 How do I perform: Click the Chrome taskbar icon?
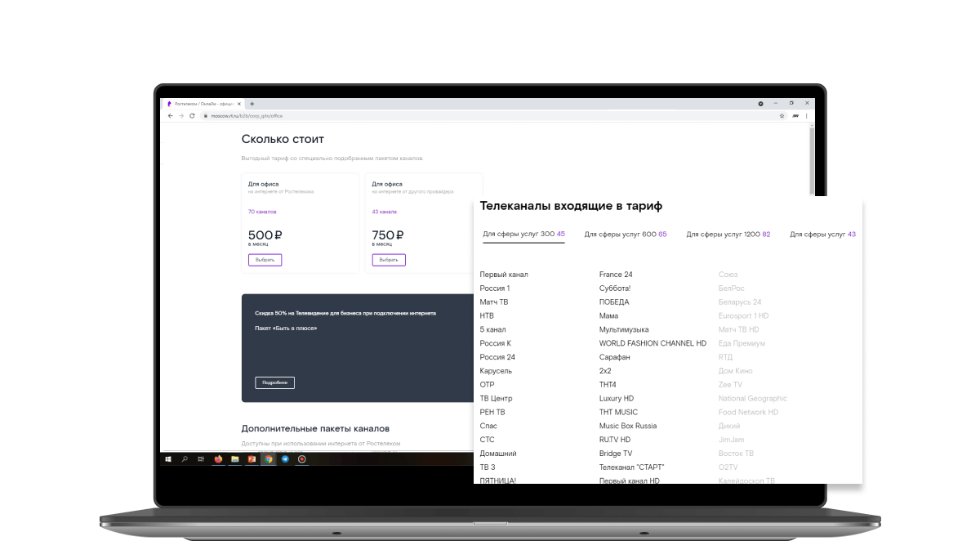pyautogui.click(x=268, y=459)
